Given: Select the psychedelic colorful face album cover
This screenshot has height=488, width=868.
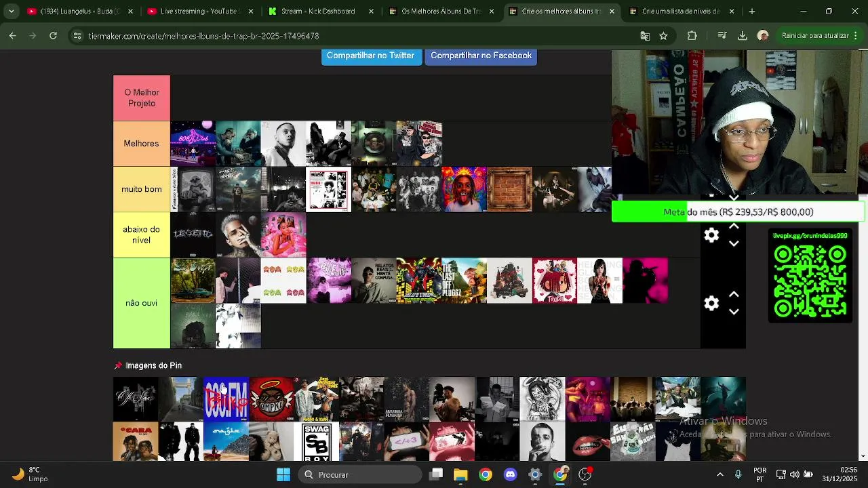Looking at the screenshot, I should (x=464, y=189).
